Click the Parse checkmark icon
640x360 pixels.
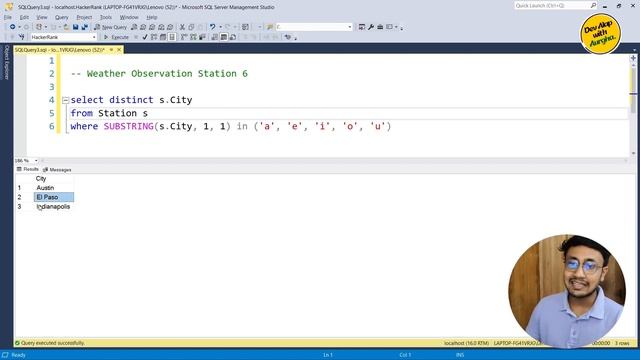[145, 37]
